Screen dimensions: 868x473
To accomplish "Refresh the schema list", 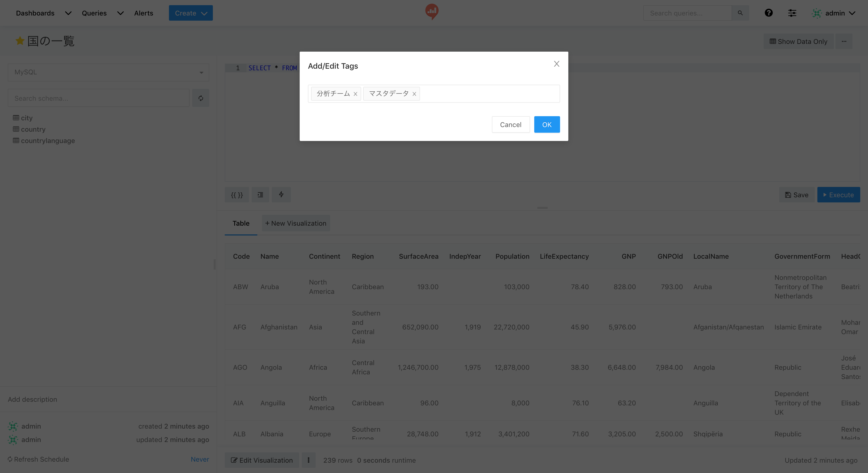I will 200,98.
